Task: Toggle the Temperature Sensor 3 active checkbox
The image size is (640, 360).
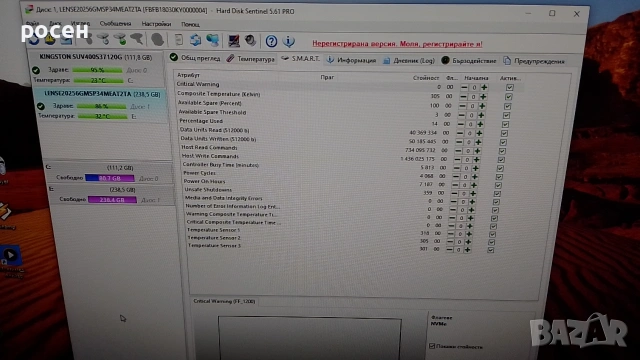Action: click(490, 250)
